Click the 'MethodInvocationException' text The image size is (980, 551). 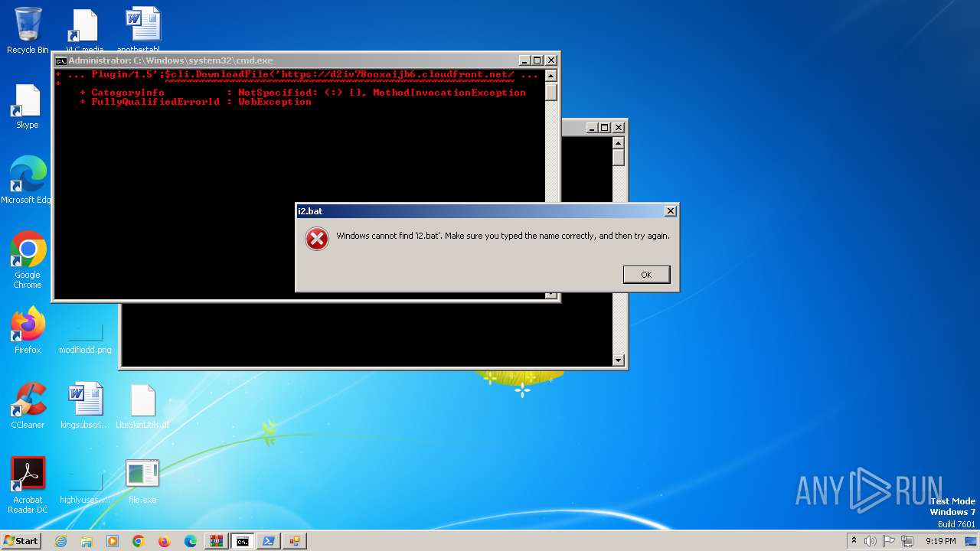click(x=449, y=93)
